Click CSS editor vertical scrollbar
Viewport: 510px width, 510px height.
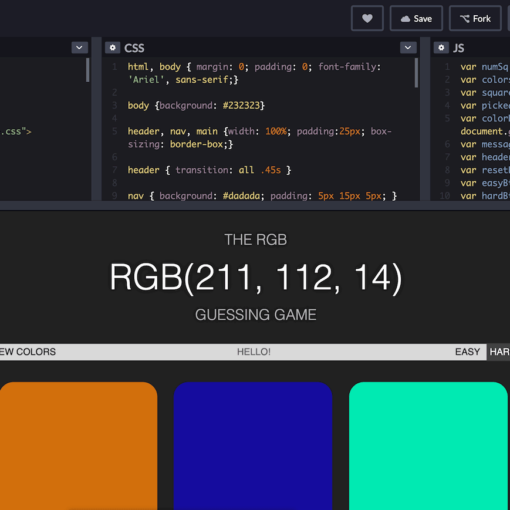pyautogui.click(x=416, y=73)
